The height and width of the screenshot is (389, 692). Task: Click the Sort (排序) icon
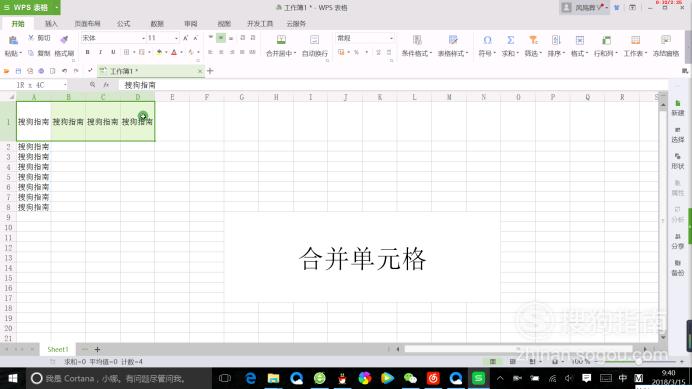pos(557,40)
